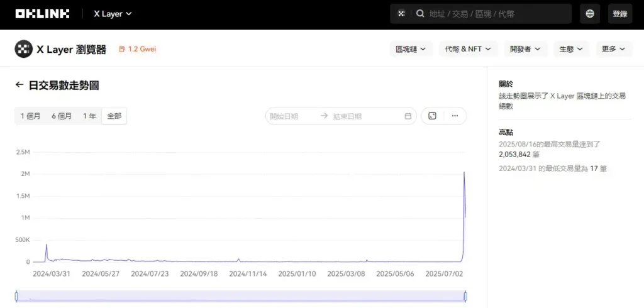
Task: Open the globe language selector
Action: point(590,14)
